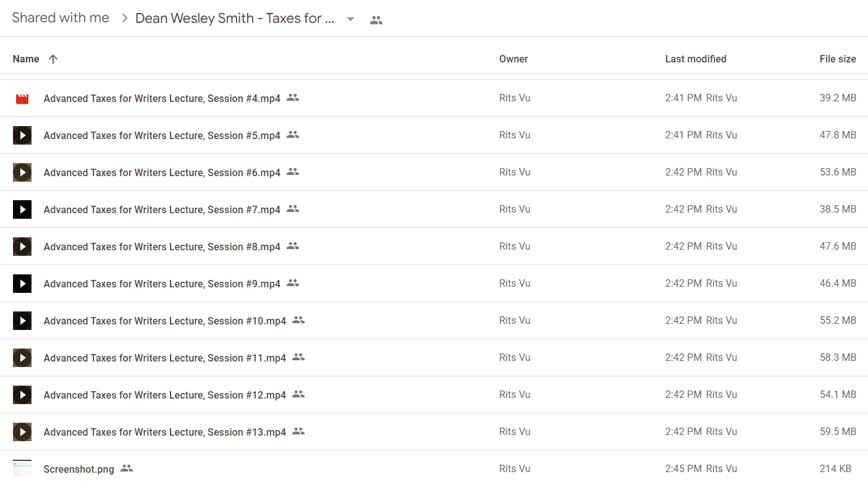Click the play icon for Session #12.mp4
Viewport: 868px width, 482px height.
(22, 395)
